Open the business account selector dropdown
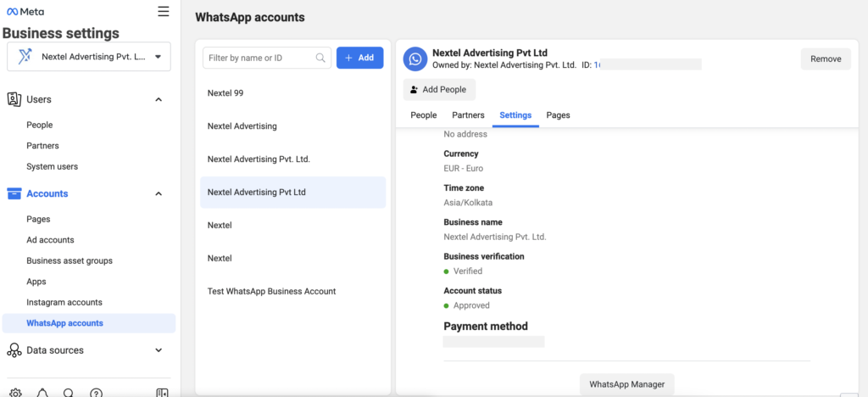The height and width of the screenshot is (397, 868). [89, 57]
